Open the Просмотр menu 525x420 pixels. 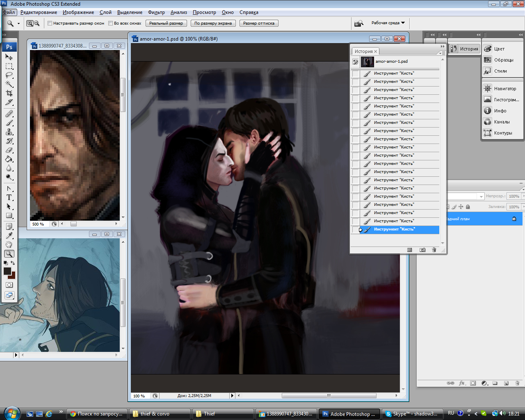tap(204, 12)
